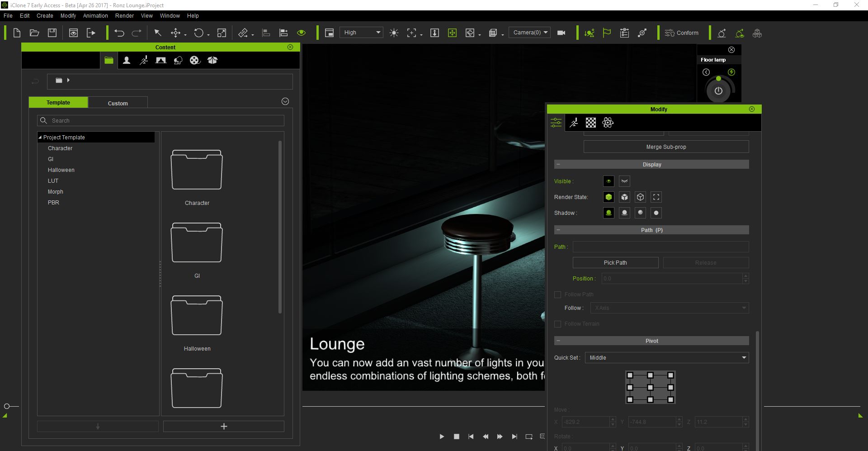Click the Conform button in the toolbar

[x=682, y=33]
